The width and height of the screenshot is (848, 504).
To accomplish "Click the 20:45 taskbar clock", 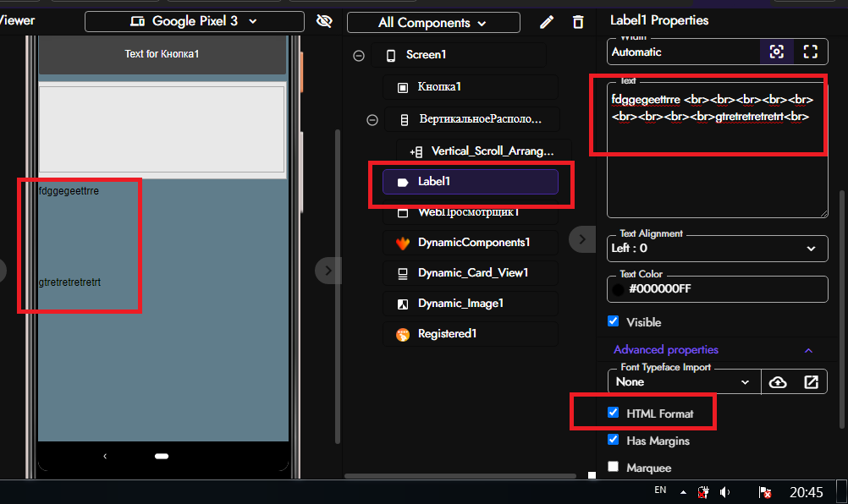I will click(x=807, y=492).
